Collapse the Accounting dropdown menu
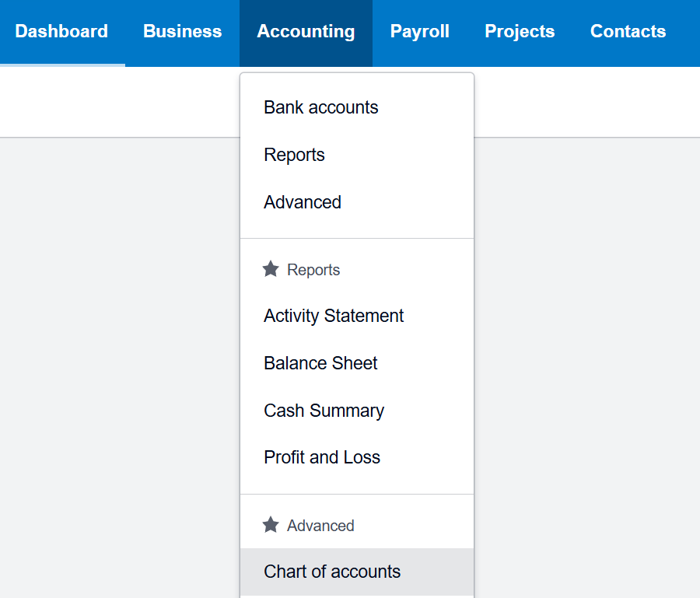 pos(306,32)
